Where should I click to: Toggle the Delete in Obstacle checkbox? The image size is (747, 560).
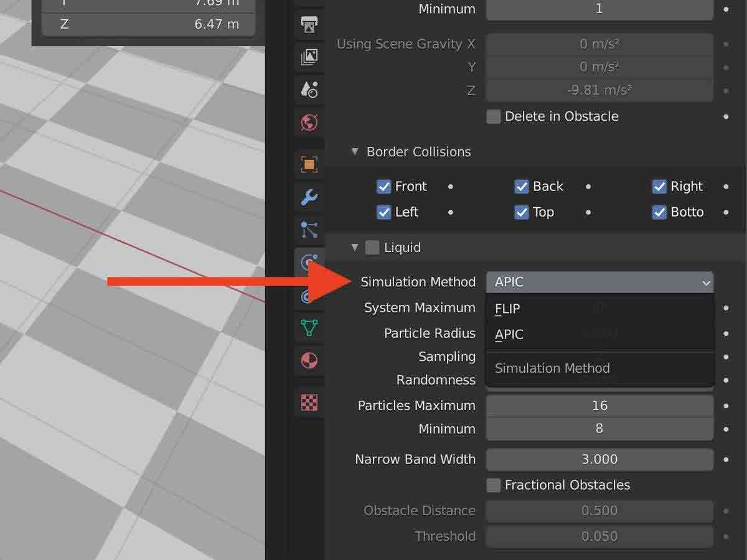point(493,116)
